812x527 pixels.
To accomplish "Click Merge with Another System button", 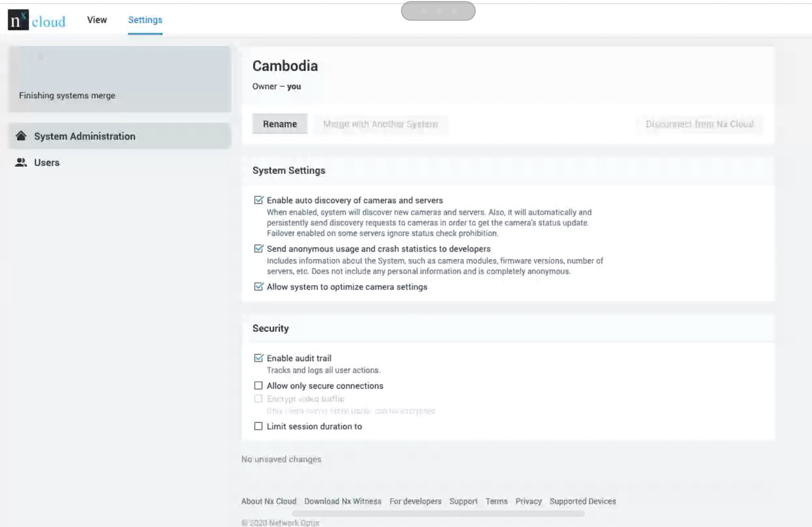I will [380, 124].
